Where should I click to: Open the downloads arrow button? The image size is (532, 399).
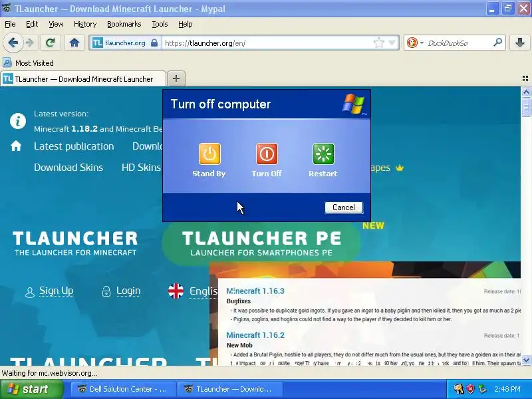click(519, 43)
